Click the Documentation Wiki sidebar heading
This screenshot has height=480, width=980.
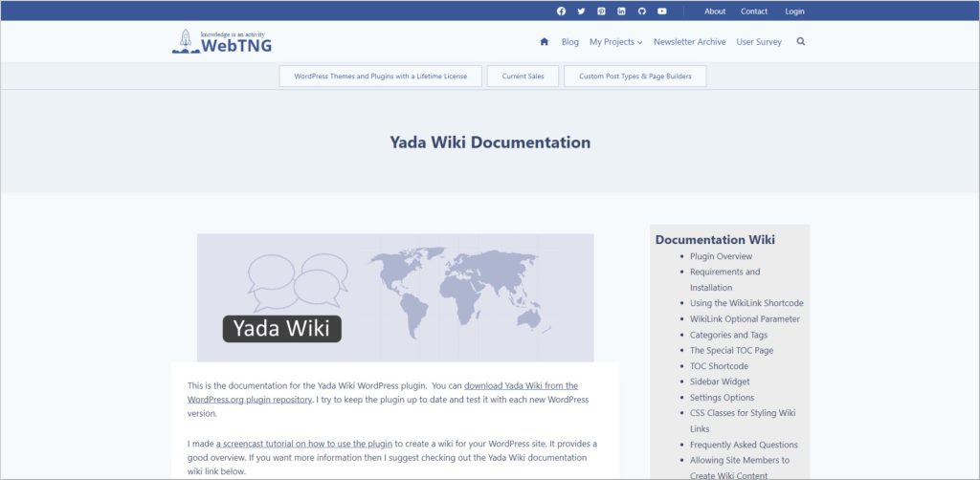tap(715, 240)
